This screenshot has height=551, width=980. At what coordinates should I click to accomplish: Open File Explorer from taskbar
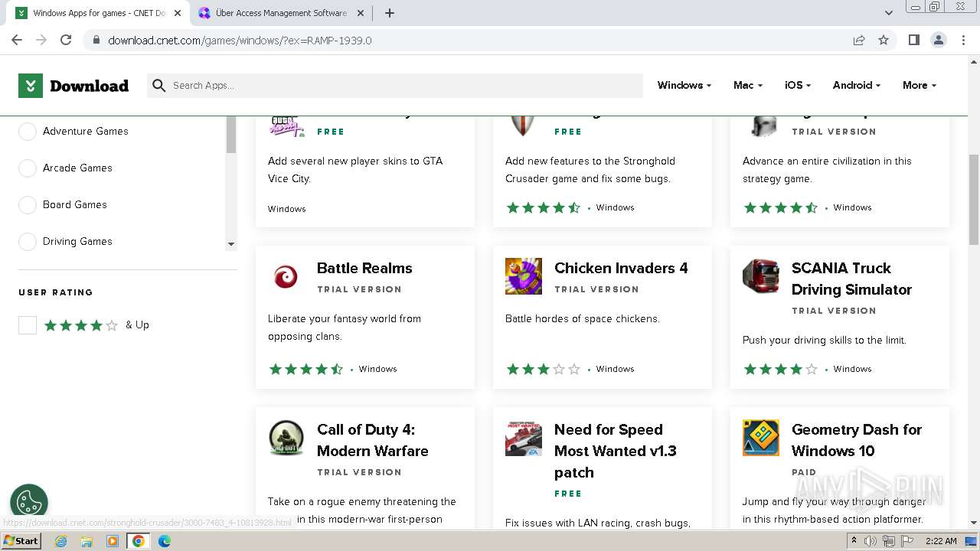(87, 541)
